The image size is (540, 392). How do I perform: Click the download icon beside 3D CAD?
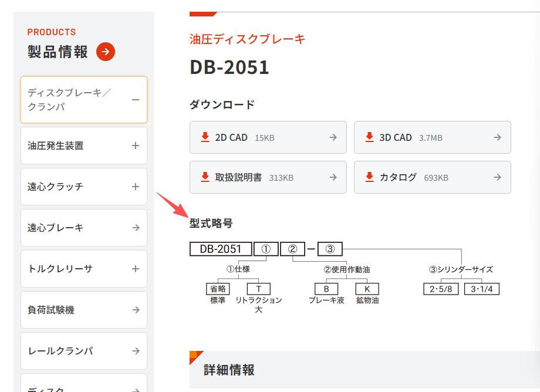pos(369,137)
